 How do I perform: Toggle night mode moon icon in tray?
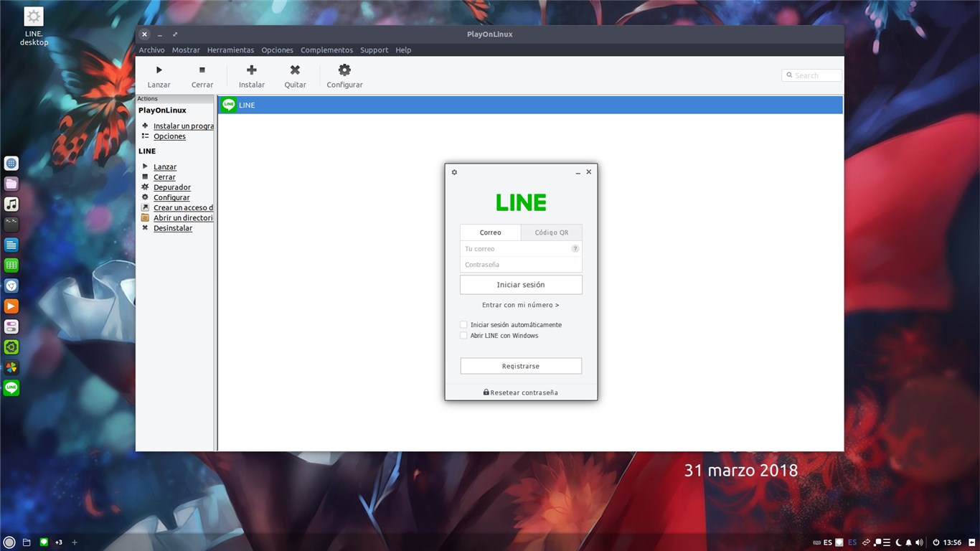coord(897,542)
